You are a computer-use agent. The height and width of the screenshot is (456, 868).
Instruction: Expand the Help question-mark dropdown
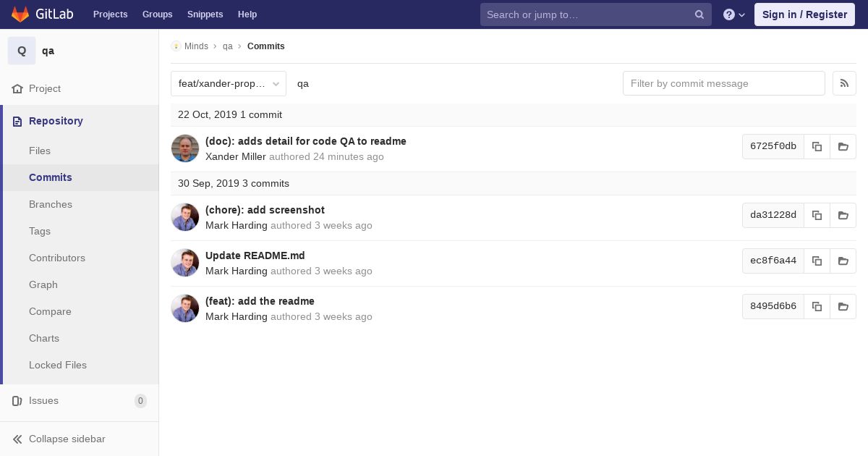[x=734, y=14]
